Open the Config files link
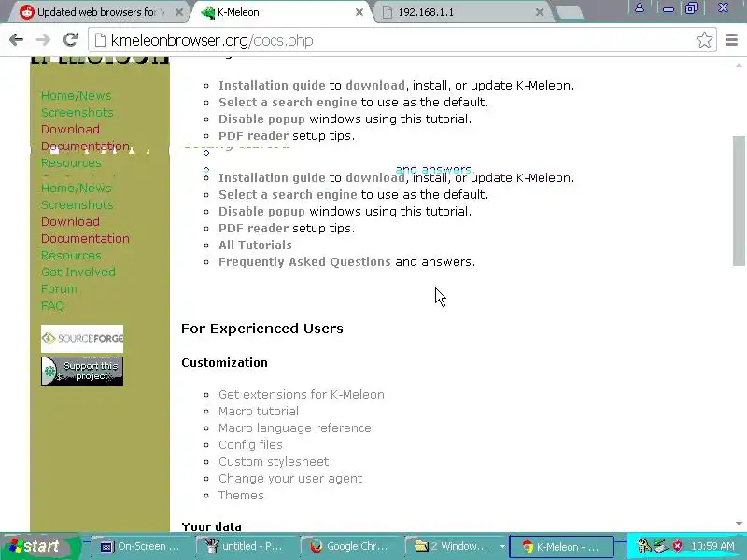Image resolution: width=747 pixels, height=560 pixels. [x=250, y=445]
